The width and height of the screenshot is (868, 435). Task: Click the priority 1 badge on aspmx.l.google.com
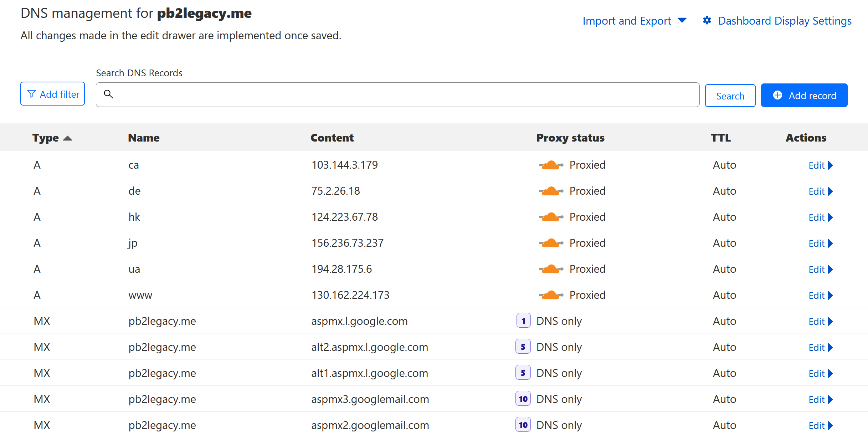tap(523, 321)
